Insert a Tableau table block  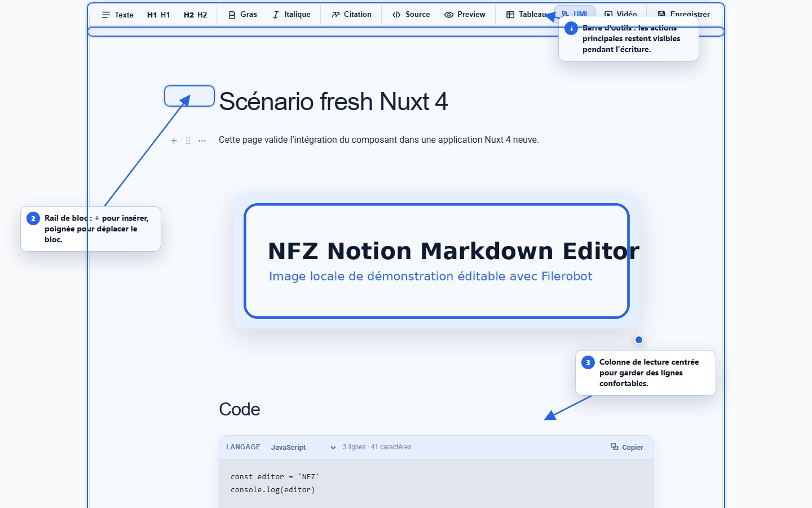click(526, 15)
